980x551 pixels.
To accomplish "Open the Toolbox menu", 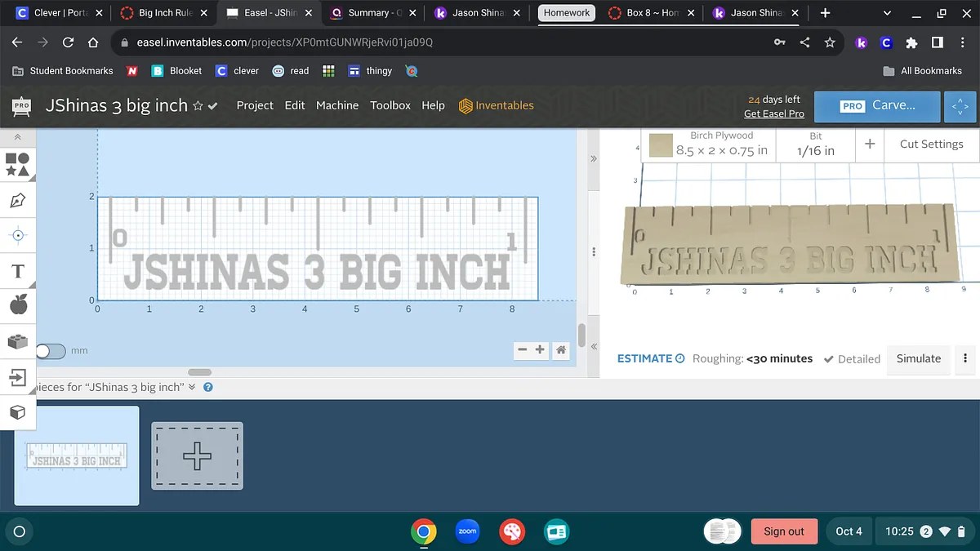I will 390,105.
